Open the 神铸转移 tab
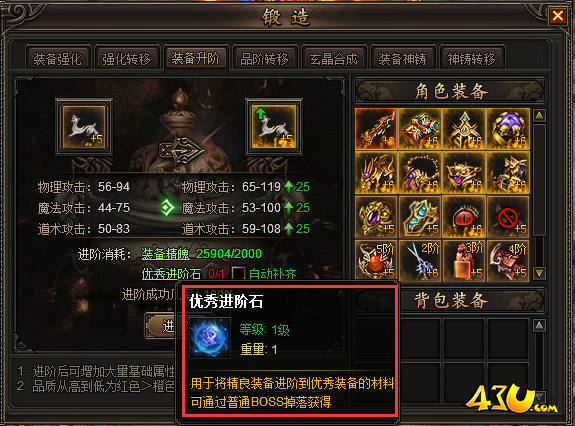 click(472, 59)
